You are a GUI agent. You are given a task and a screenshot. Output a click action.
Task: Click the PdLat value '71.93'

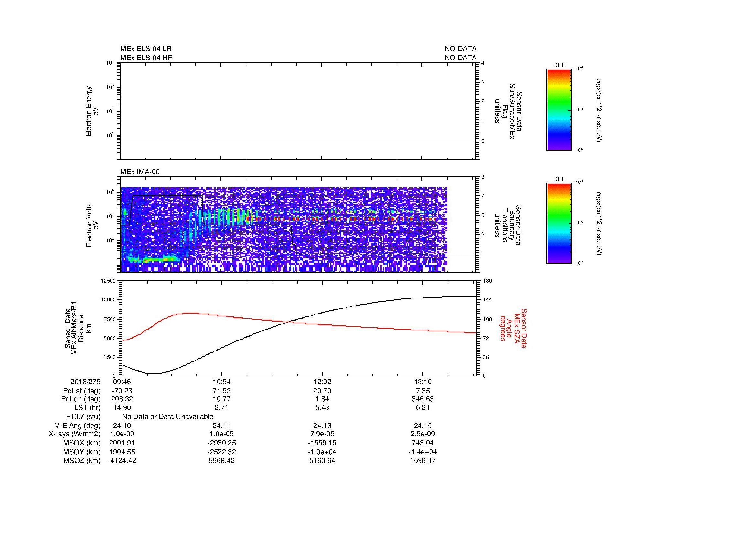[x=222, y=391]
